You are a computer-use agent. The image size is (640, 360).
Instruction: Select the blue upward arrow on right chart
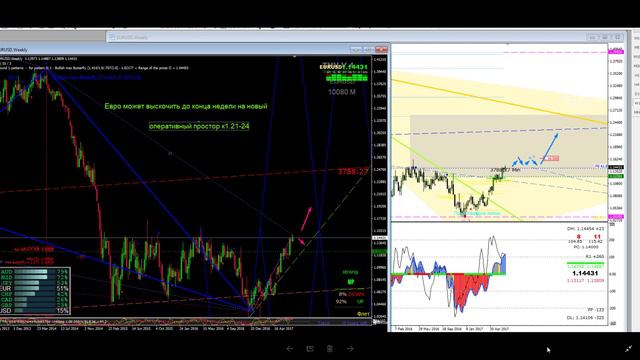549,148
